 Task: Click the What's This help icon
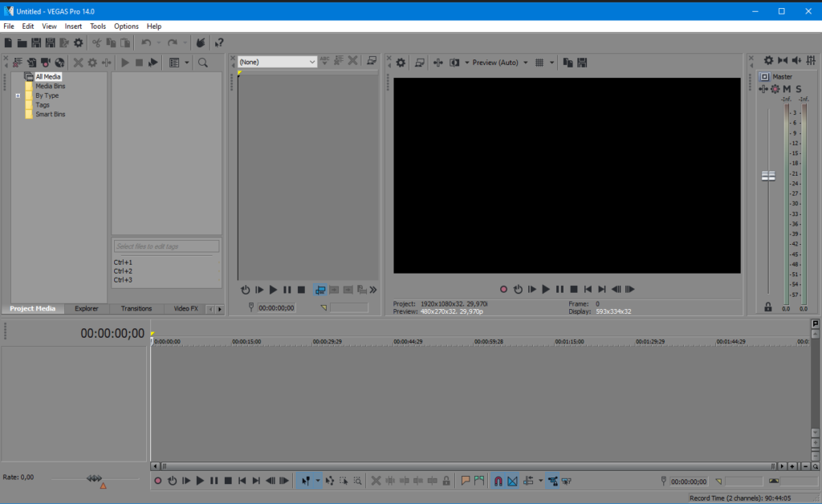[x=219, y=43]
